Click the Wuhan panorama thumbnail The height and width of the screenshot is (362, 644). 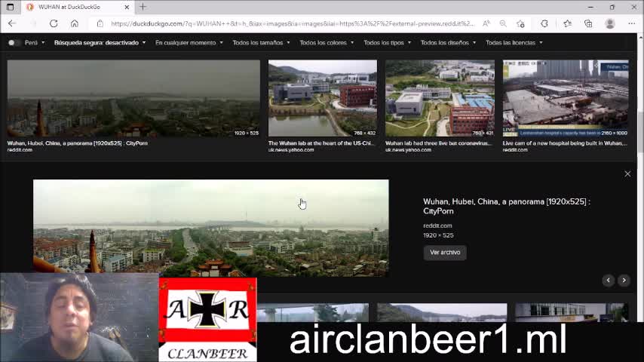tap(133, 98)
